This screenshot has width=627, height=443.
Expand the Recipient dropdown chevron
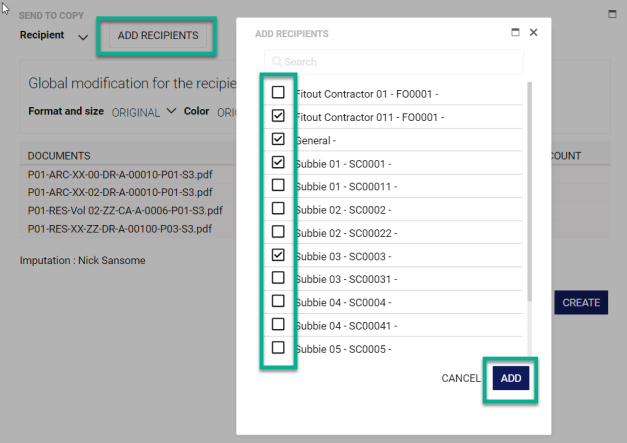(83, 37)
